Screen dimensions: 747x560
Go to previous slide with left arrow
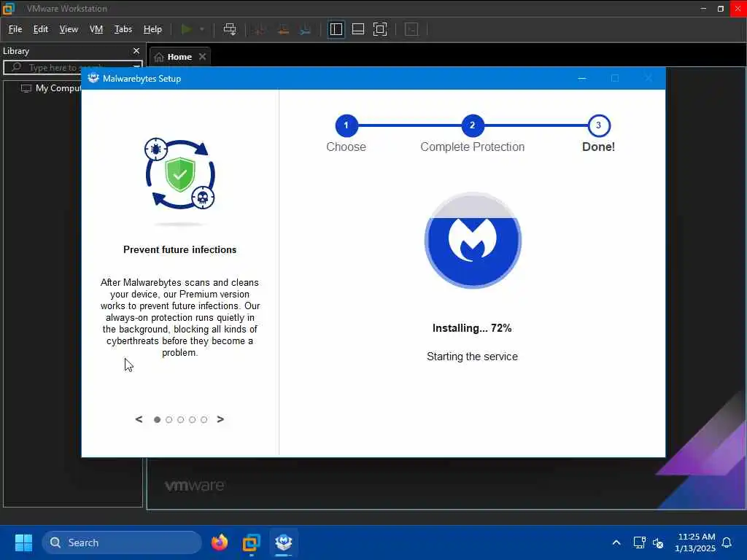click(x=139, y=419)
